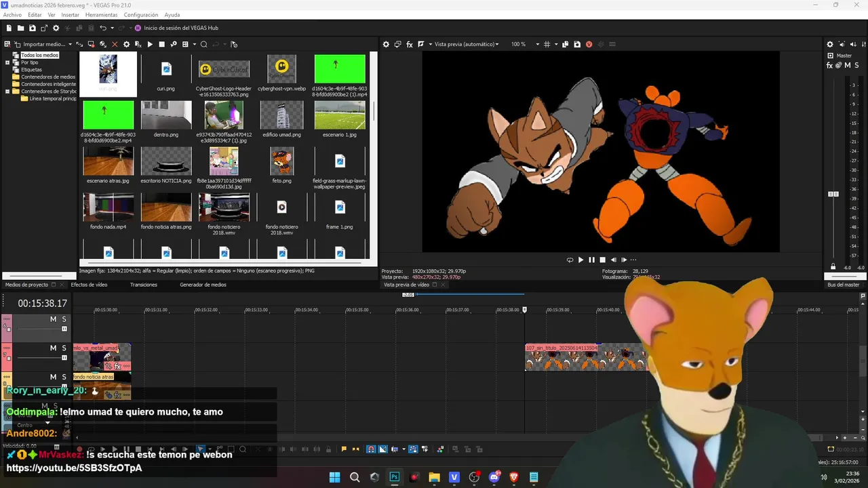Open media properties gear in Project Media
Screen dimensions: 868x488
(126, 44)
